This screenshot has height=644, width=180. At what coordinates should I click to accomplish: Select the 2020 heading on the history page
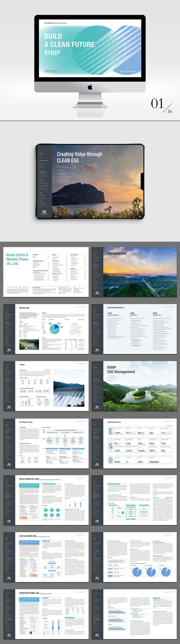(x=155, y=313)
